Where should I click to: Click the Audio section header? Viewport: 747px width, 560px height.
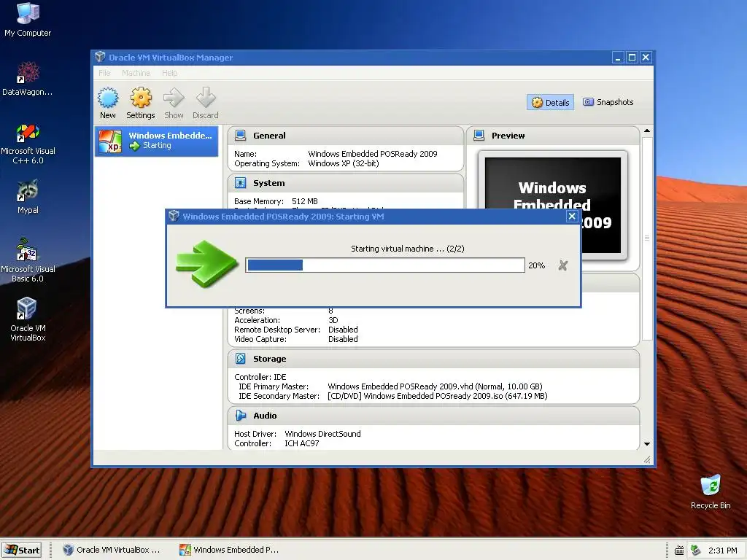(433, 415)
